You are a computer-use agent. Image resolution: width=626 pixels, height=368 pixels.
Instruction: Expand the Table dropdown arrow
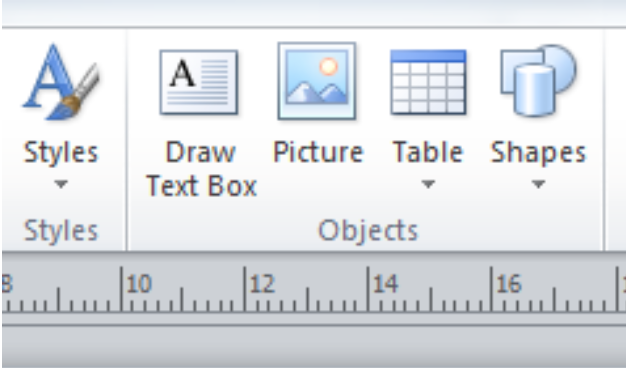[x=428, y=184]
